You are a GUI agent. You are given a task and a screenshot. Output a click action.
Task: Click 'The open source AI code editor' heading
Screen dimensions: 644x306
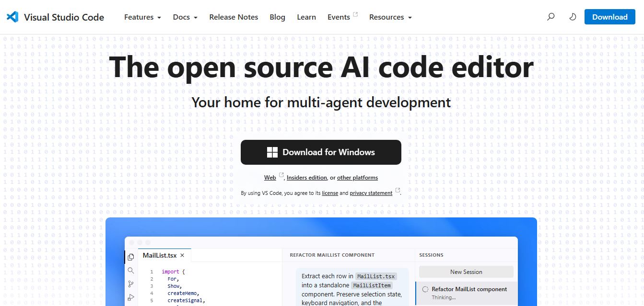point(321,67)
